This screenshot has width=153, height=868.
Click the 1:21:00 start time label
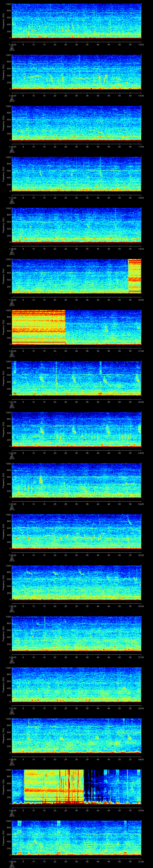tap(12, 402)
